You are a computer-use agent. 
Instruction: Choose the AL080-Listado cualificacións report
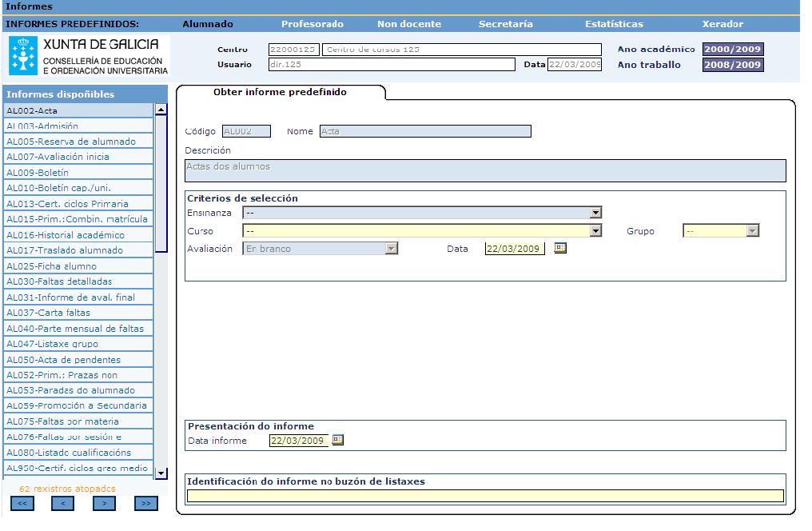(x=78, y=453)
